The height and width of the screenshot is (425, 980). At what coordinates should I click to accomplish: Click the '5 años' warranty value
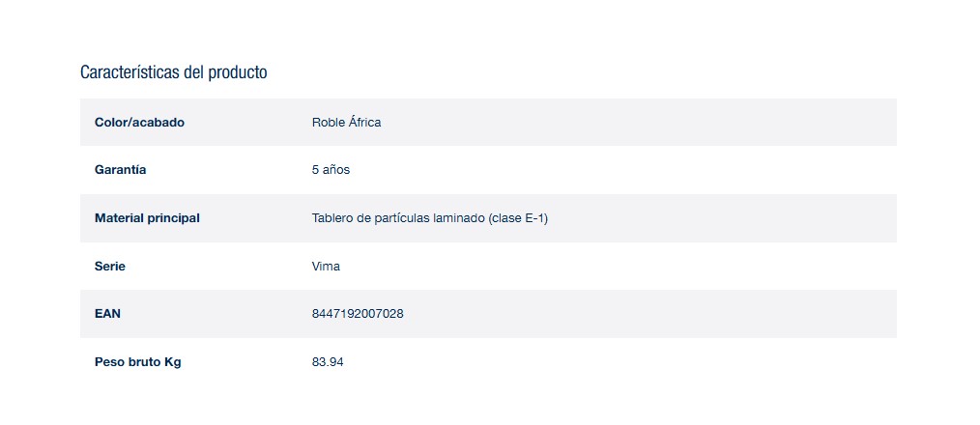click(x=331, y=170)
